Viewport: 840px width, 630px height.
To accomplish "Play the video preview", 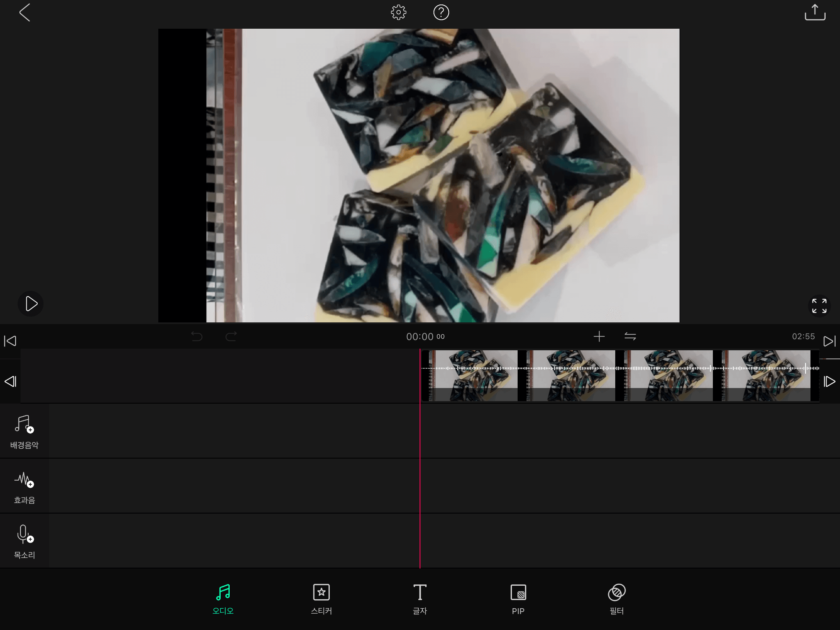I will [x=31, y=304].
